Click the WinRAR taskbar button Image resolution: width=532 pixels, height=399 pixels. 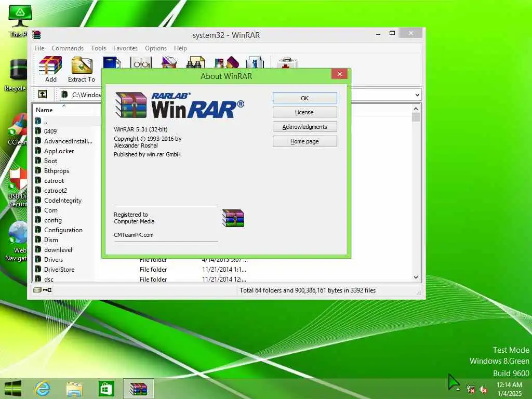pos(138,389)
